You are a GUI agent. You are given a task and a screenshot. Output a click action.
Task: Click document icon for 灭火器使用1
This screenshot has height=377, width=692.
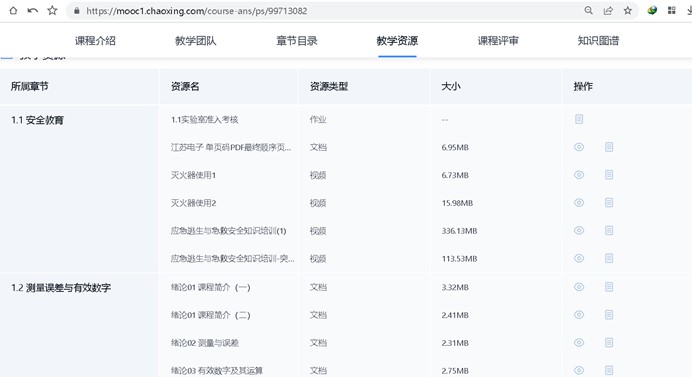[609, 175]
